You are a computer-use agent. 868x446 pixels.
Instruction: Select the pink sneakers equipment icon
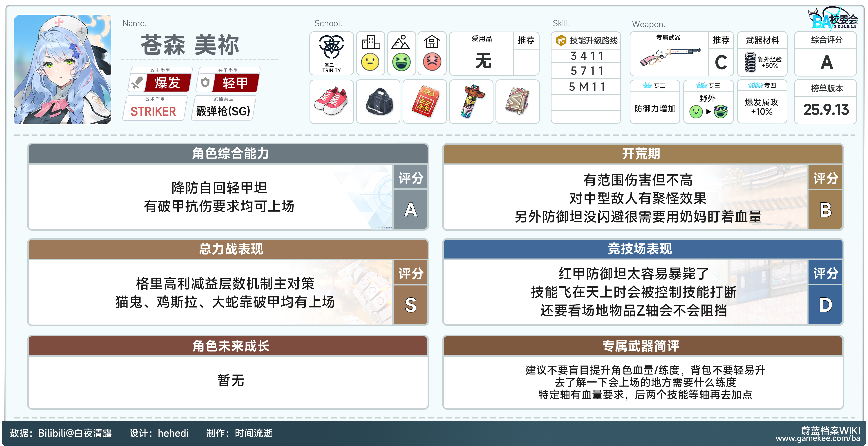[x=331, y=101]
